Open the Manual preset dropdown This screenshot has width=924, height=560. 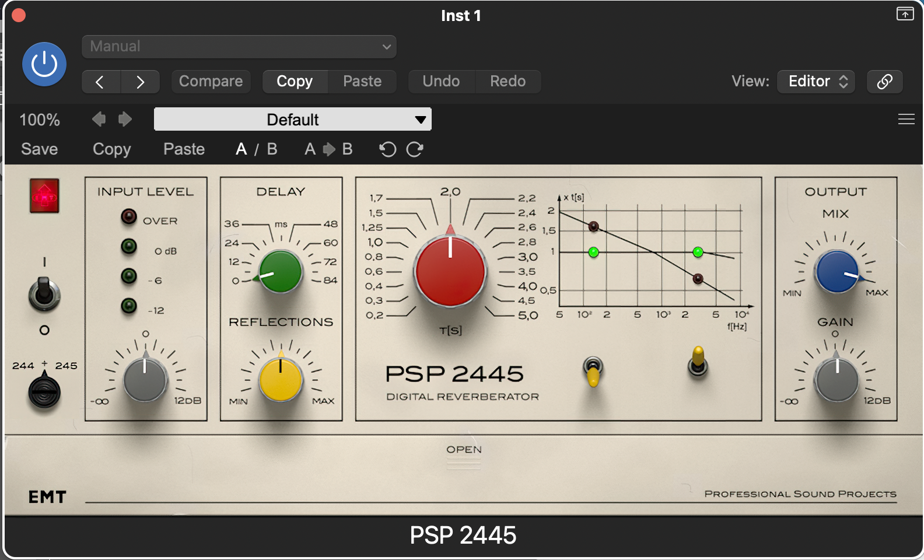click(239, 47)
